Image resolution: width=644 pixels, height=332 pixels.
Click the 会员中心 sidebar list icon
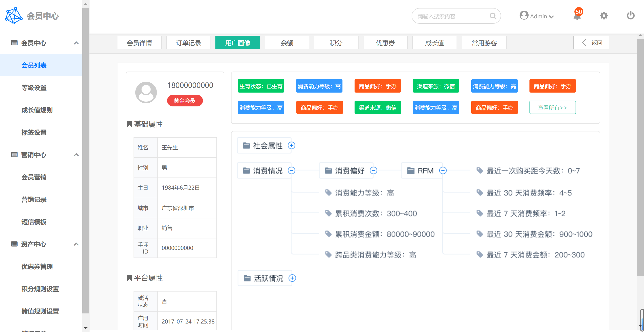pos(14,43)
